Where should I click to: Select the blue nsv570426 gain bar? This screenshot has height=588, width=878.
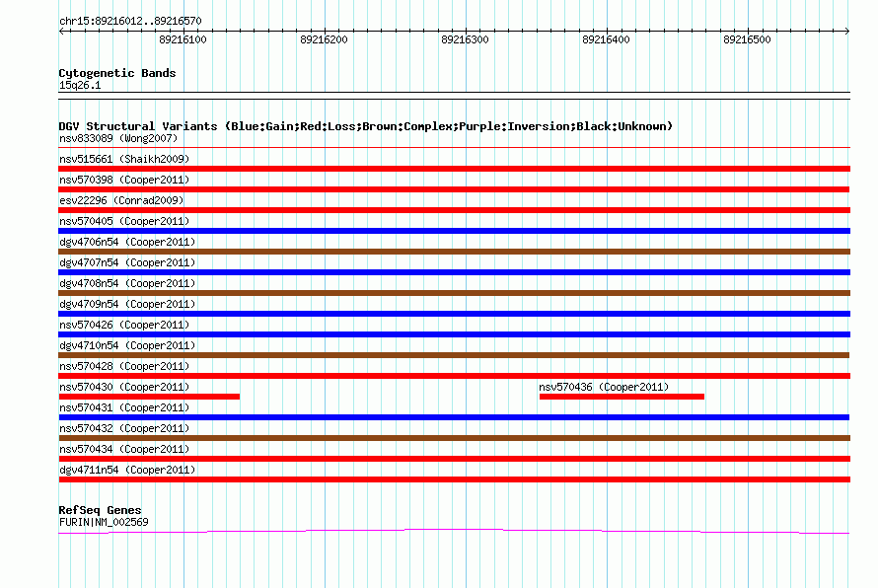pos(454,334)
